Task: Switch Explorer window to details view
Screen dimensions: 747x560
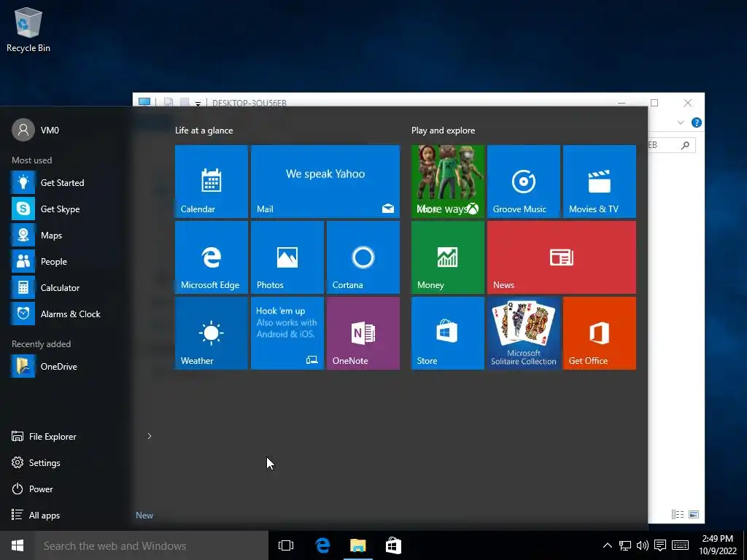Action: coord(678,514)
